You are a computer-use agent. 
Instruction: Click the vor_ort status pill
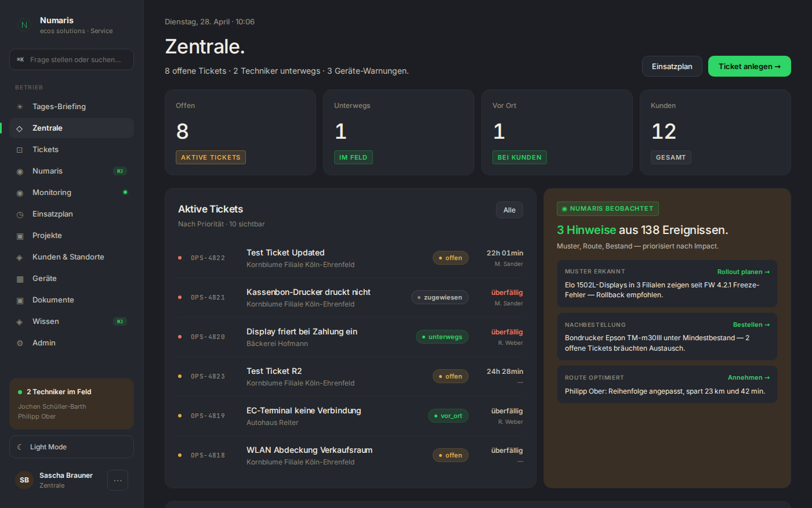(x=448, y=416)
